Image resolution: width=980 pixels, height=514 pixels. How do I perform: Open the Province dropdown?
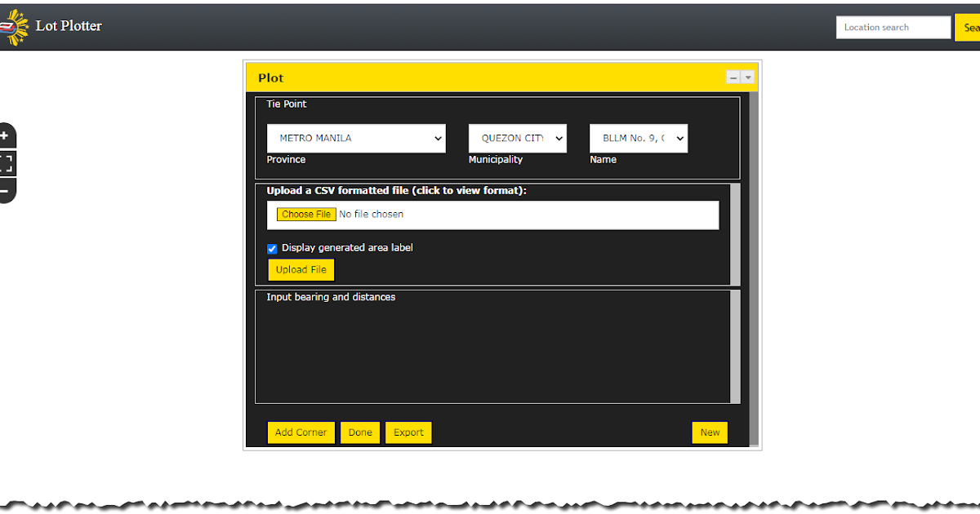[x=356, y=139]
